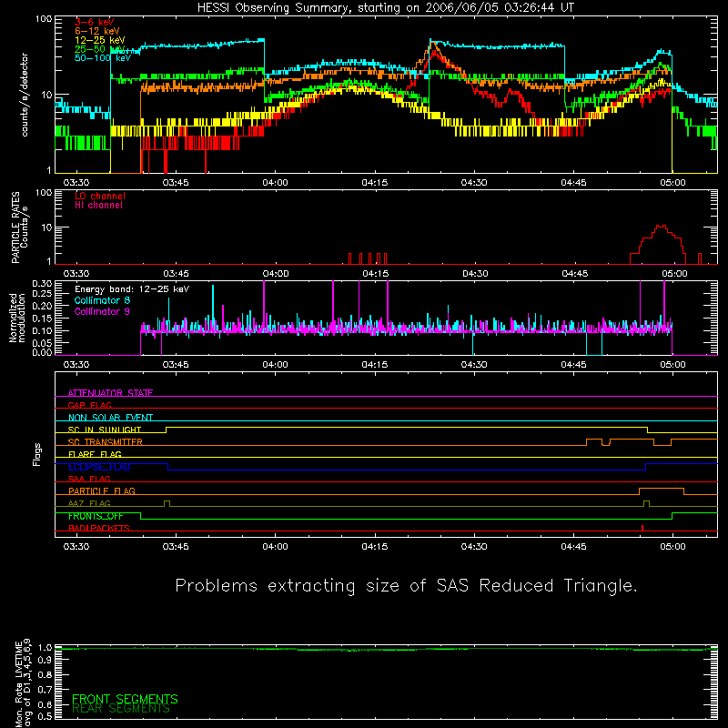Viewport: 728px width, 728px height.
Task: Click the ATTENUATOR STATE flag label
Action: pyautogui.click(x=110, y=393)
